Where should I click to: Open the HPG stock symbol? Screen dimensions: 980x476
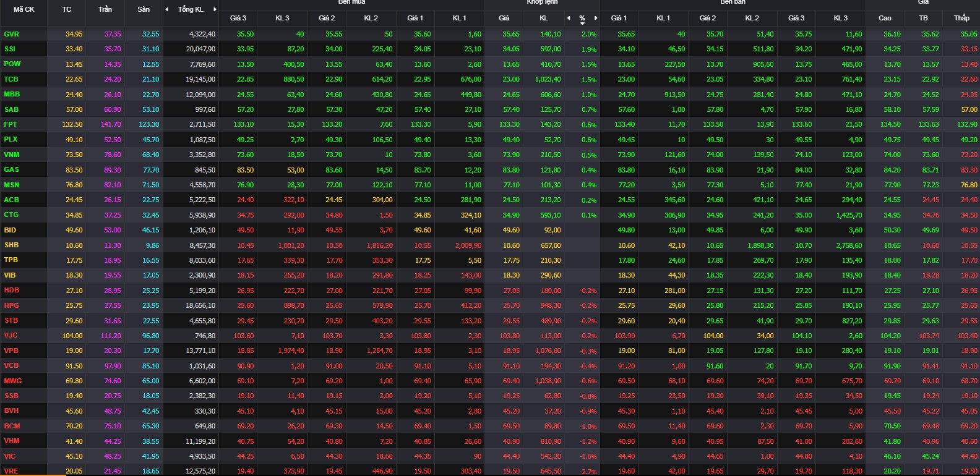point(12,305)
